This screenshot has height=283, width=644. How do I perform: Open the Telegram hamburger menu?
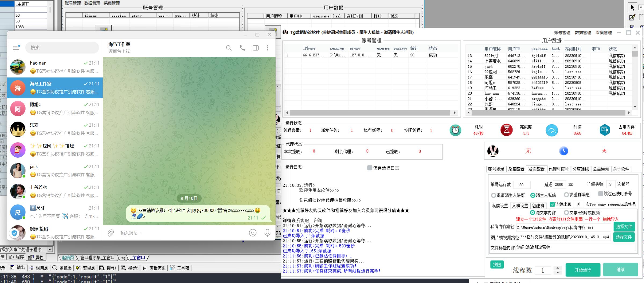pyautogui.click(x=16, y=48)
